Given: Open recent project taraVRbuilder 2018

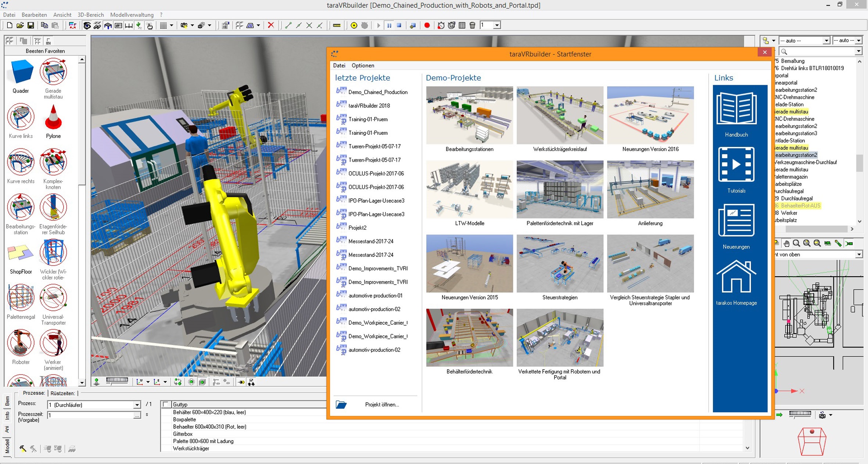Looking at the screenshot, I should (369, 105).
